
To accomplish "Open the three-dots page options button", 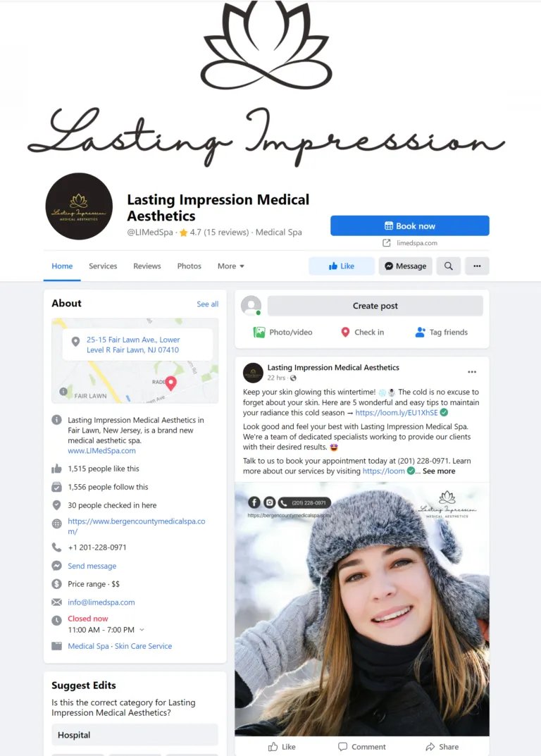I will pyautogui.click(x=477, y=266).
